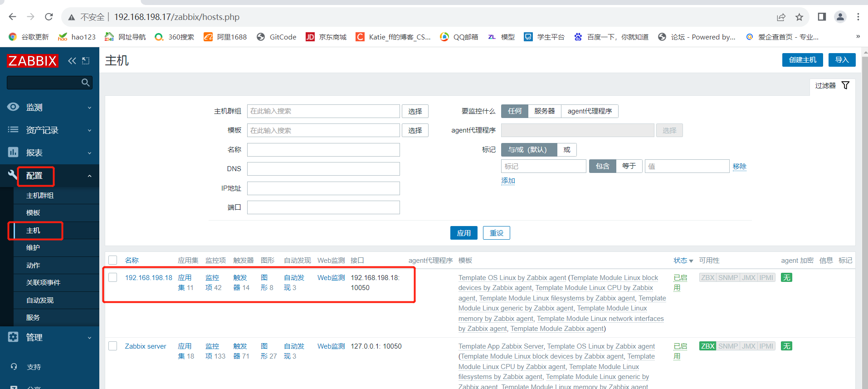Click the 添加 tag link
This screenshot has width=868, height=389.
[508, 181]
